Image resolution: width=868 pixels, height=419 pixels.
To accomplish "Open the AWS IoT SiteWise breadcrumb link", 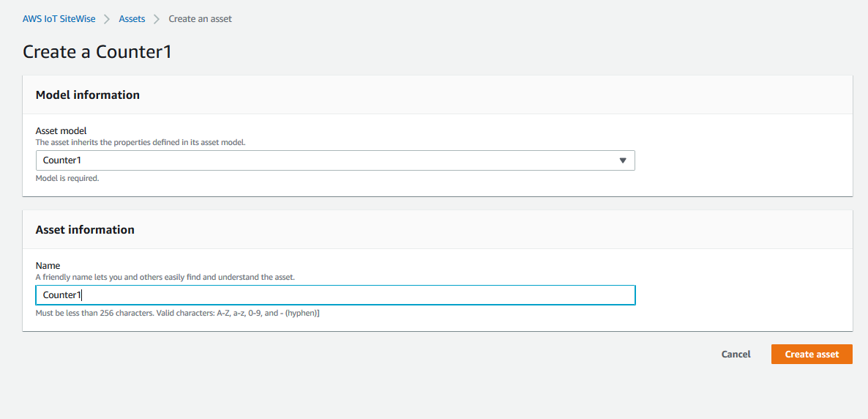I will [x=59, y=19].
